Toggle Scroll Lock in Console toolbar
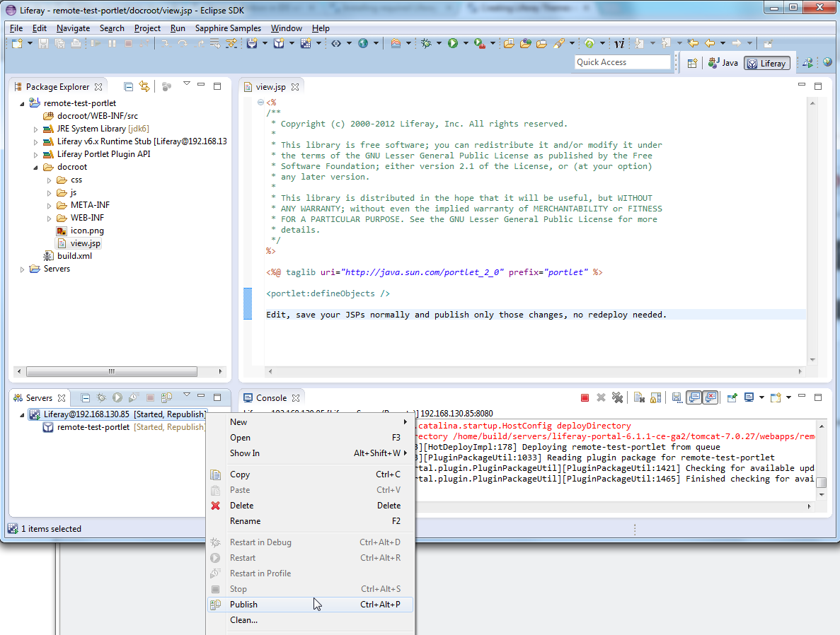 coord(656,398)
